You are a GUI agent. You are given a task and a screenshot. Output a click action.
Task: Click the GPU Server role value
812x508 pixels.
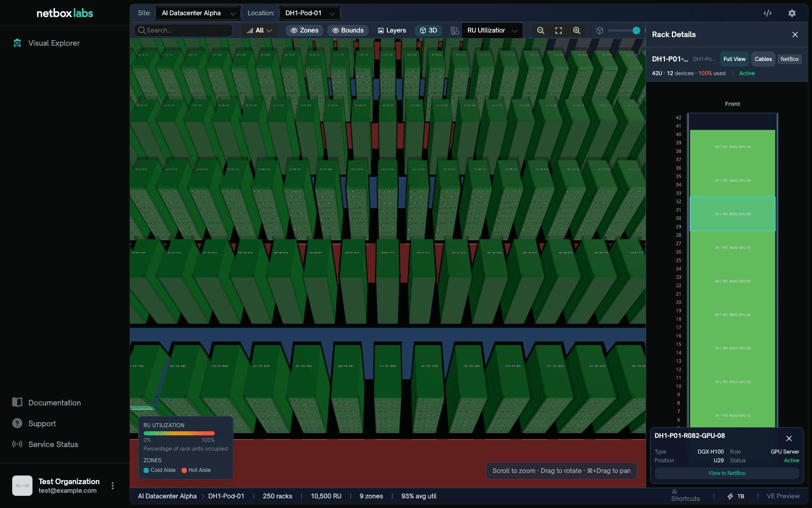pyautogui.click(x=785, y=452)
